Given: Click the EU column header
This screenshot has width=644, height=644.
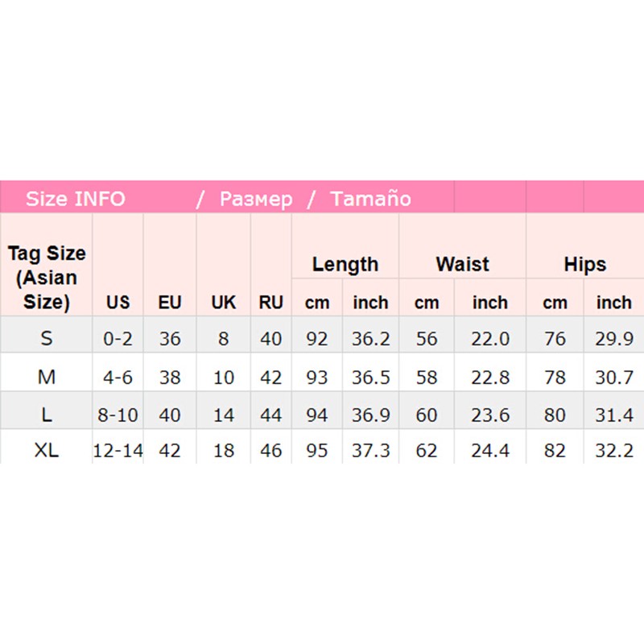Looking at the screenshot, I should tap(170, 303).
